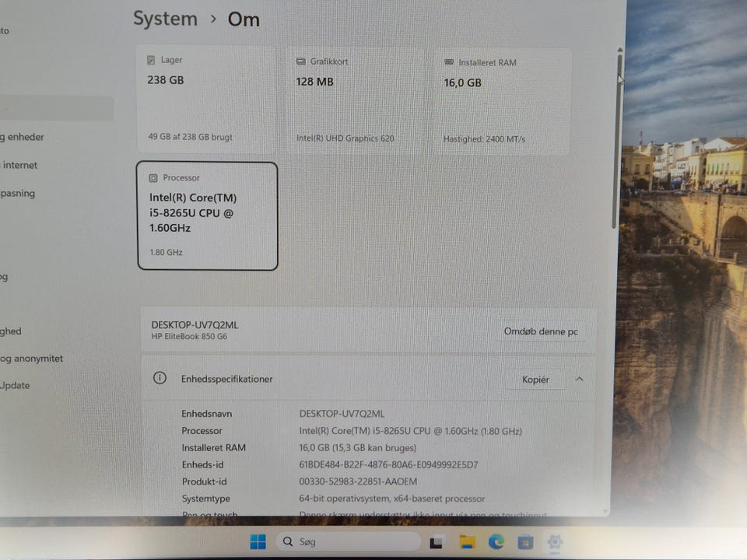Screen dimensions: 747x560
Task: Select the Lager 238 GB card
Action: tap(206, 99)
